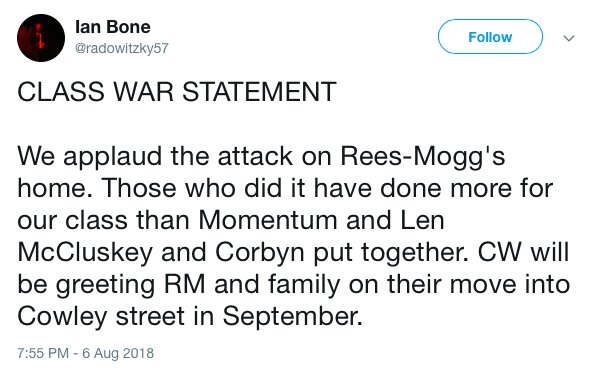The width and height of the screenshot is (593, 373).
Task: Click the words We applaud in the tweet
Action: point(89,157)
